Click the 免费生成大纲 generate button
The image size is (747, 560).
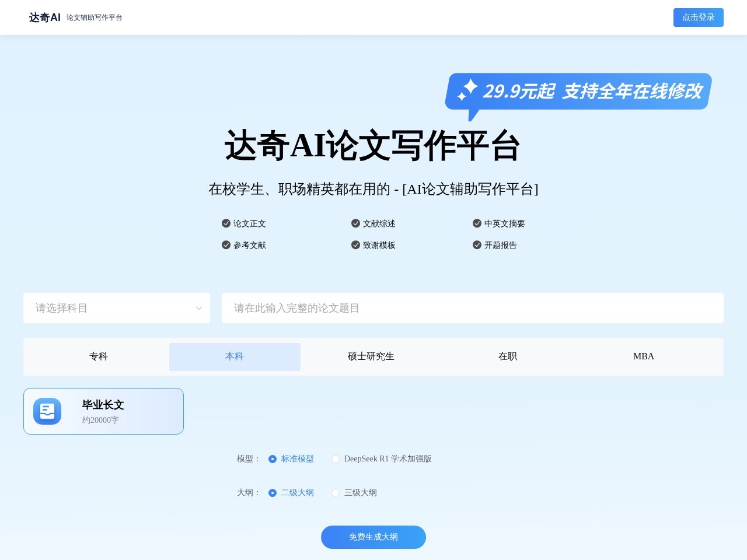coord(373,537)
